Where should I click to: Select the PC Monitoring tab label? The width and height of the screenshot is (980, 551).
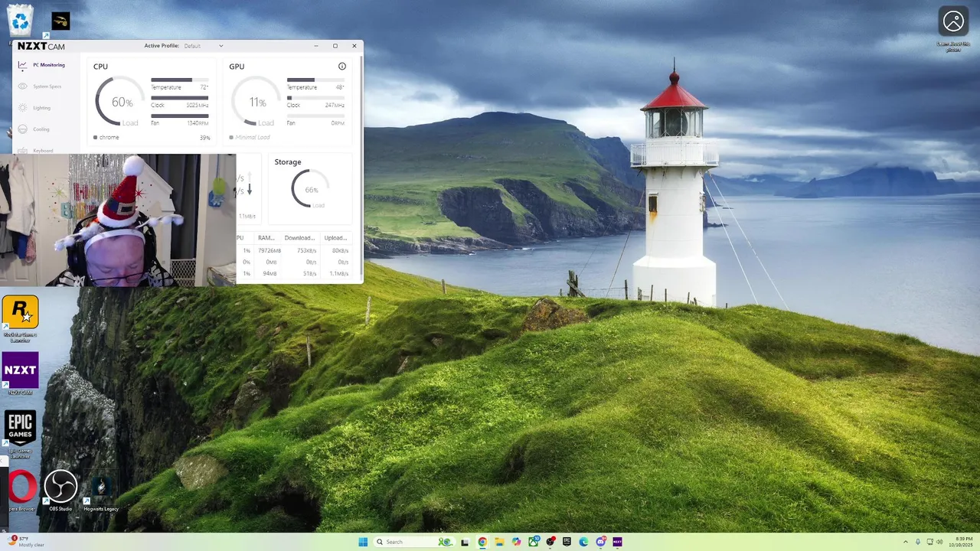pyautogui.click(x=49, y=65)
